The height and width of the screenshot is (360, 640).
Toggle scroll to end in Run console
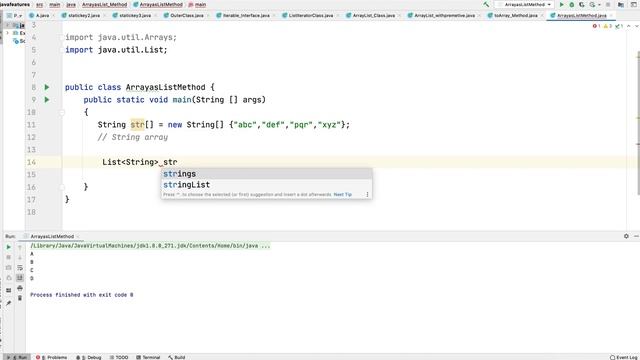click(x=20, y=278)
